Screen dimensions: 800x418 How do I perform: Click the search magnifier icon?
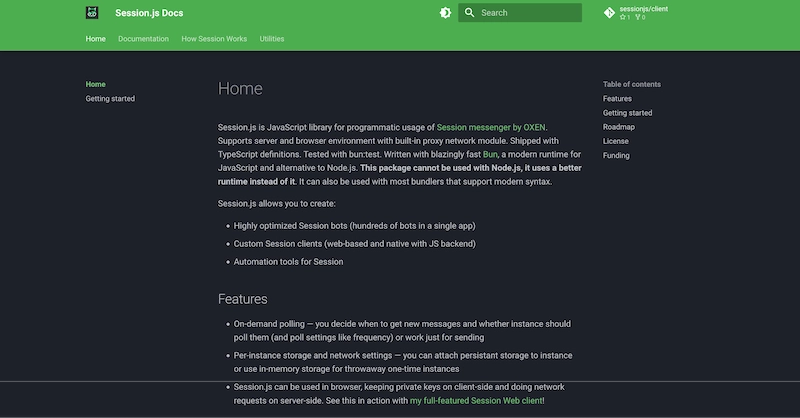point(468,13)
